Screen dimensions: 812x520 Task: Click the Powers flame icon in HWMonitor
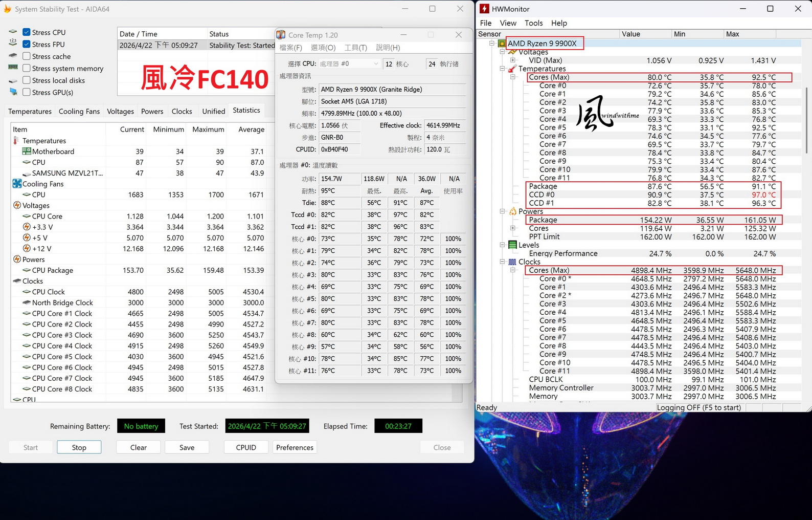[x=512, y=211]
